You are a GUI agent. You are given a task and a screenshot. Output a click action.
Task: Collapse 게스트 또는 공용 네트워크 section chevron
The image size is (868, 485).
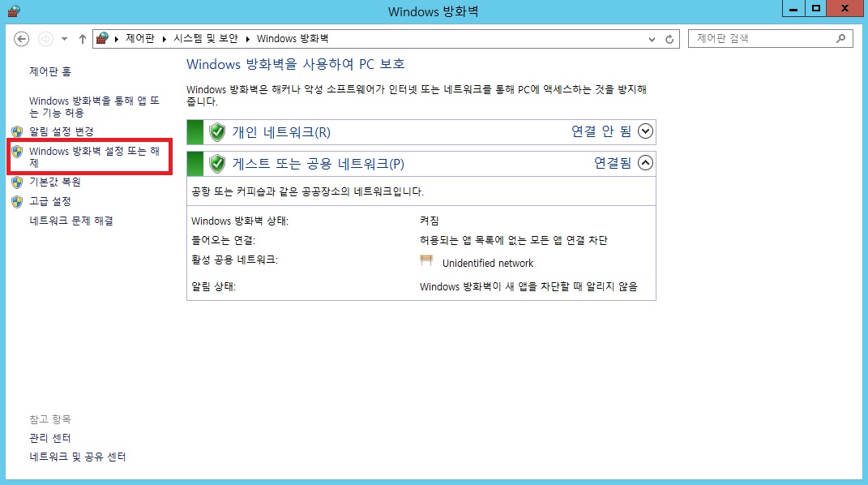[x=645, y=163]
